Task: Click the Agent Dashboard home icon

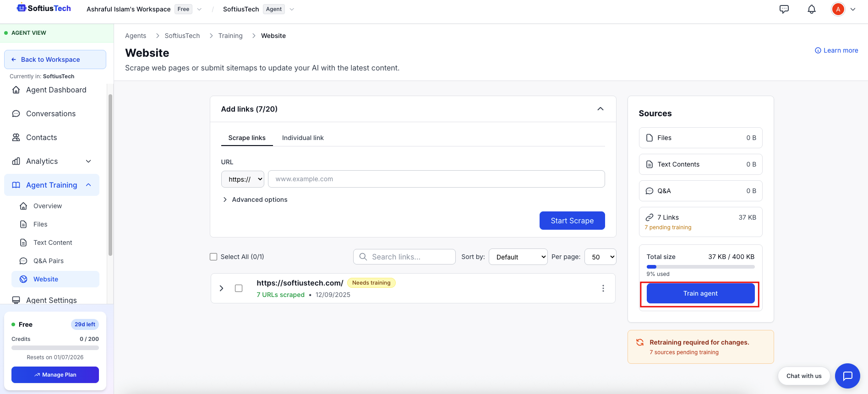Action: 16,90
